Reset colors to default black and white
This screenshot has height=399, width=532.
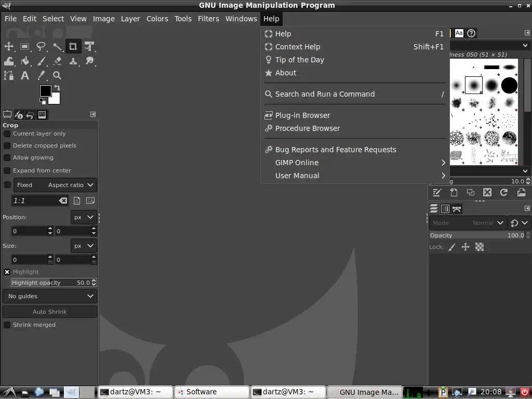coord(43,101)
